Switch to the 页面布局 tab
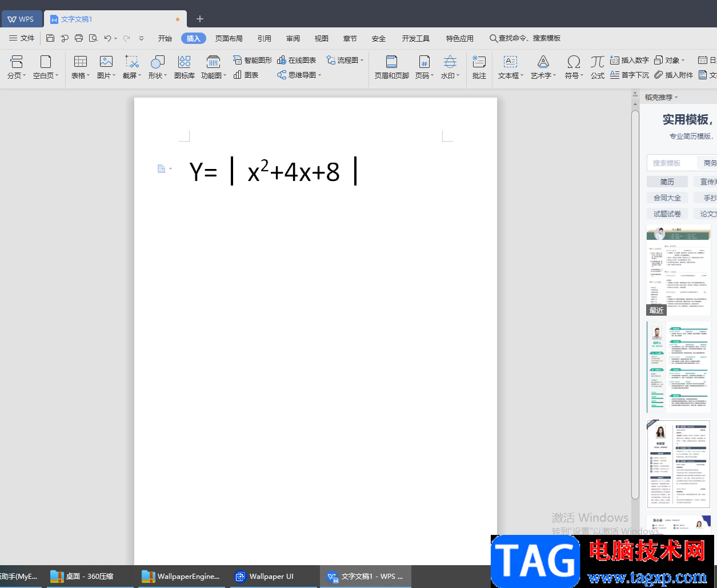717x588 pixels. coord(229,38)
